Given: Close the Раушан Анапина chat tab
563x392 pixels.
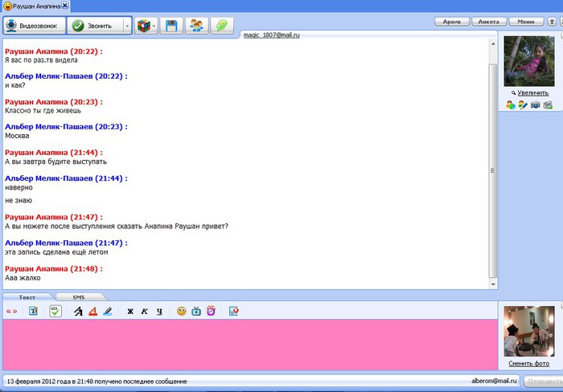Looking at the screenshot, I should pyautogui.click(x=64, y=6).
